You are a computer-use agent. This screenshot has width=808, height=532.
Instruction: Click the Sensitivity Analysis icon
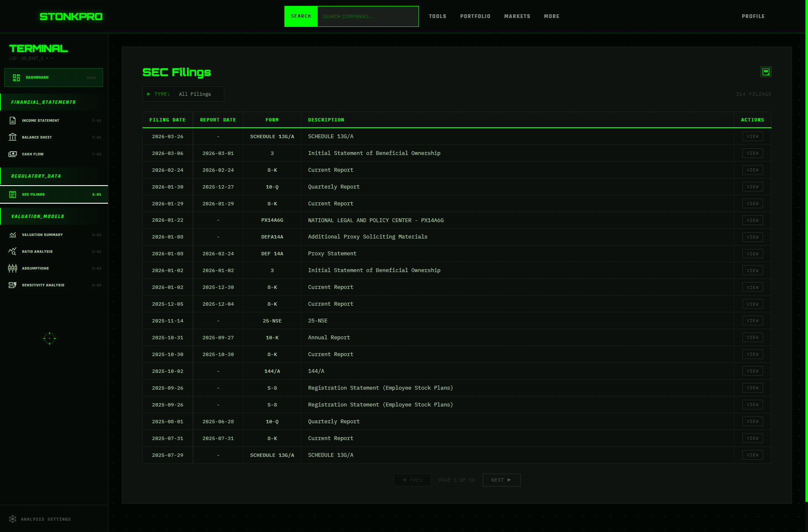[x=13, y=285]
